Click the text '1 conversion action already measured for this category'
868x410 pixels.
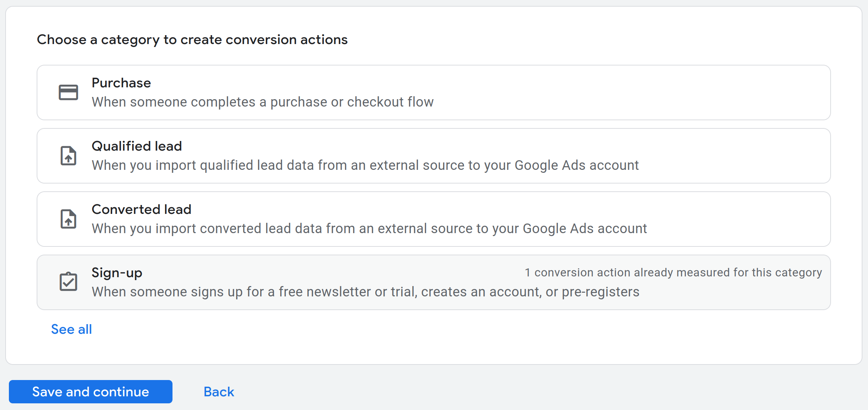point(673,273)
